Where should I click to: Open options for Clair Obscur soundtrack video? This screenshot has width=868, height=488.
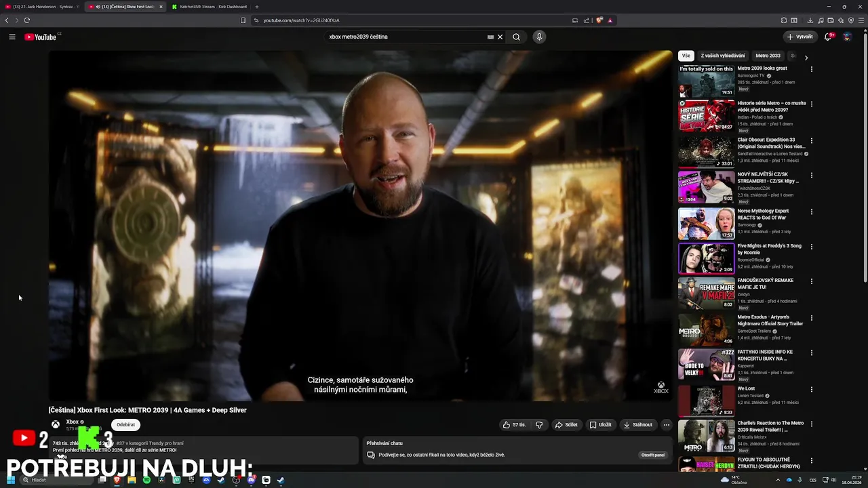point(811,140)
